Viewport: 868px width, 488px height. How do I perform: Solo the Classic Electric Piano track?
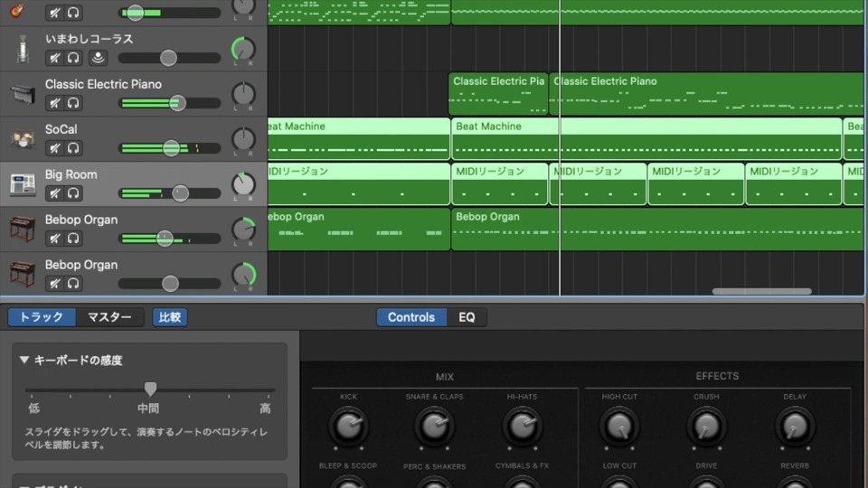point(73,103)
